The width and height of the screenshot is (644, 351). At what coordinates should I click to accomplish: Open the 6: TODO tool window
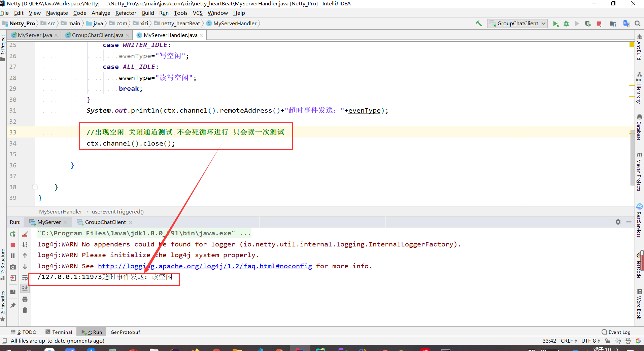click(24, 332)
